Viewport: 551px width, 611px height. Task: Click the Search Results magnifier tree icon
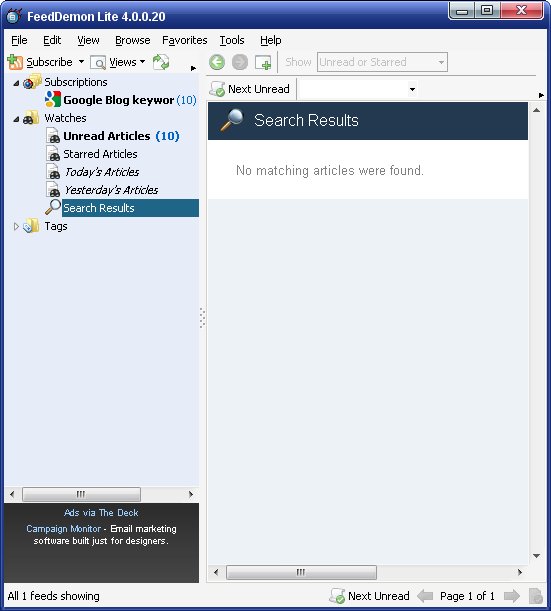click(53, 207)
